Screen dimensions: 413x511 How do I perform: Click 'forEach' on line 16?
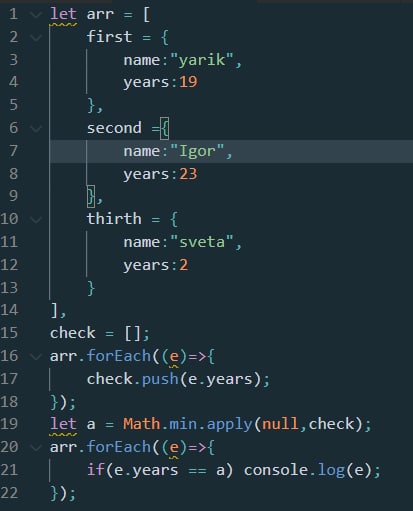(119, 356)
